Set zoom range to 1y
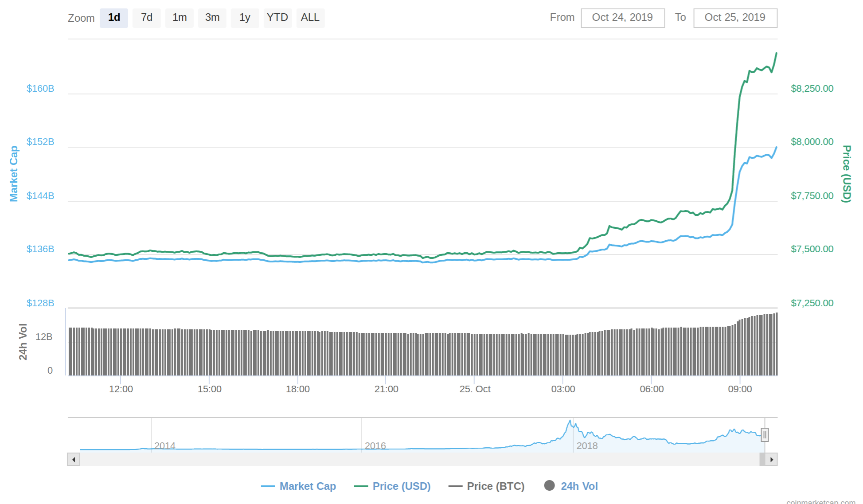Screen dimensions: 863x504 coord(245,18)
